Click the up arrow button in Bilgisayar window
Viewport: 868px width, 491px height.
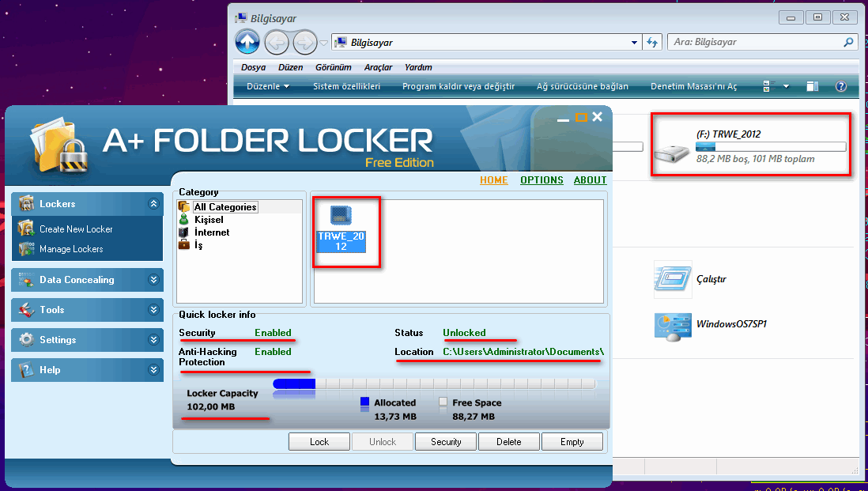[x=247, y=42]
